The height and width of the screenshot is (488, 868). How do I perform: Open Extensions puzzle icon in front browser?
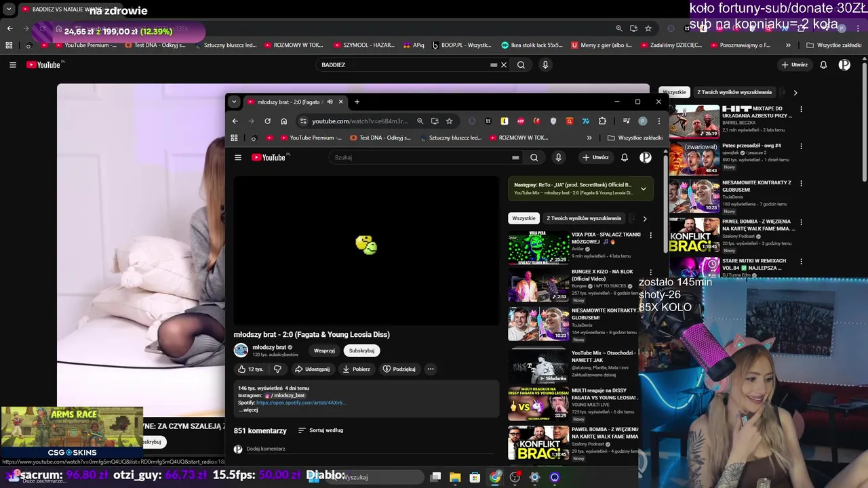click(602, 121)
